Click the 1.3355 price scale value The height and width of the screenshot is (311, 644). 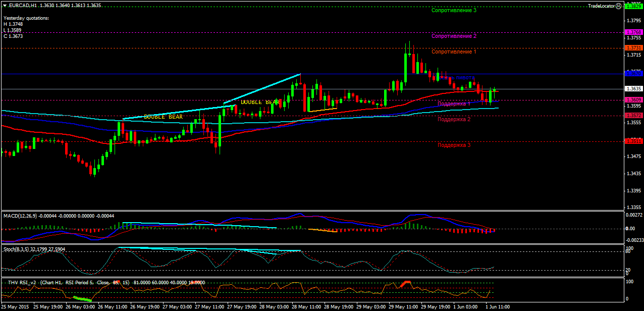[634, 208]
